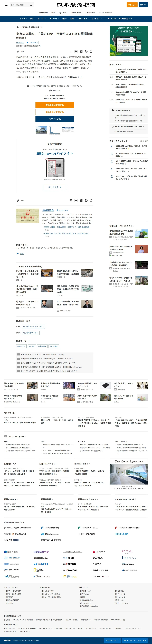Open the 速報ニュース section heading
This screenshot has width=152, height=644.
(x=116, y=65)
